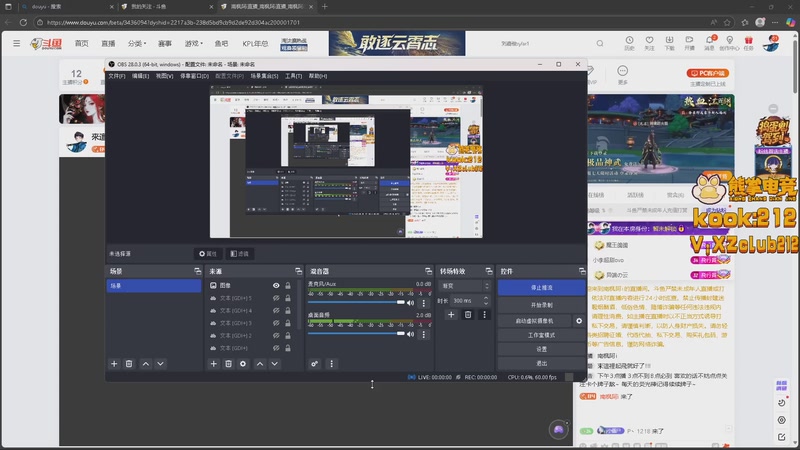
Task: Open Douyu 消息 bell notifications icon
Action: (710, 43)
